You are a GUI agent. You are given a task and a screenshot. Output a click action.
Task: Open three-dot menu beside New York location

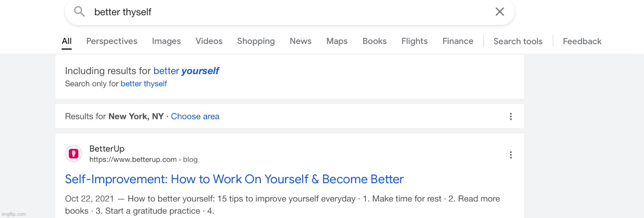tap(510, 116)
